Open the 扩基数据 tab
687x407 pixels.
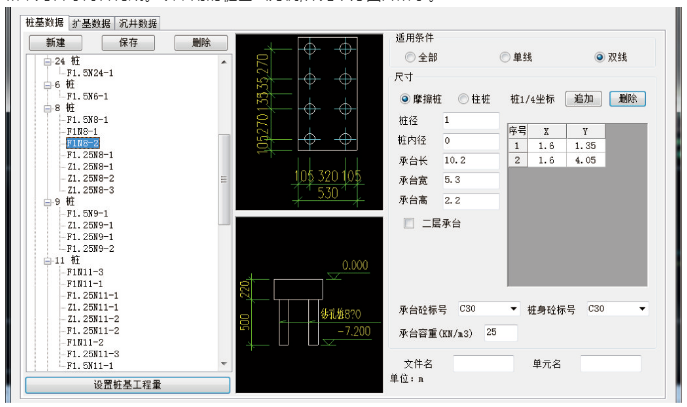pos(92,23)
